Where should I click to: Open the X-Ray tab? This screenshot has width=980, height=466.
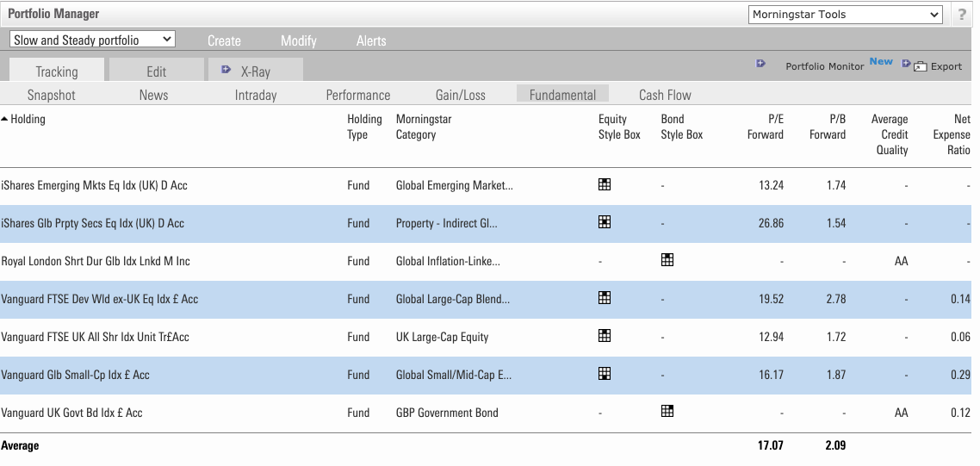255,71
